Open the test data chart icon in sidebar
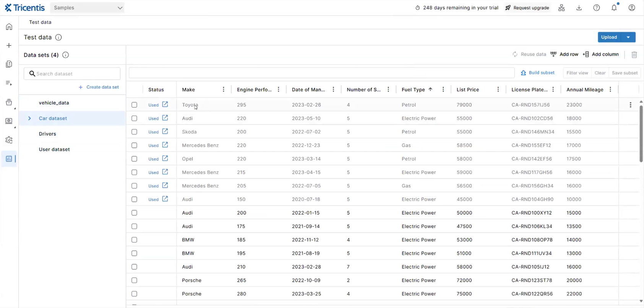 point(9,159)
